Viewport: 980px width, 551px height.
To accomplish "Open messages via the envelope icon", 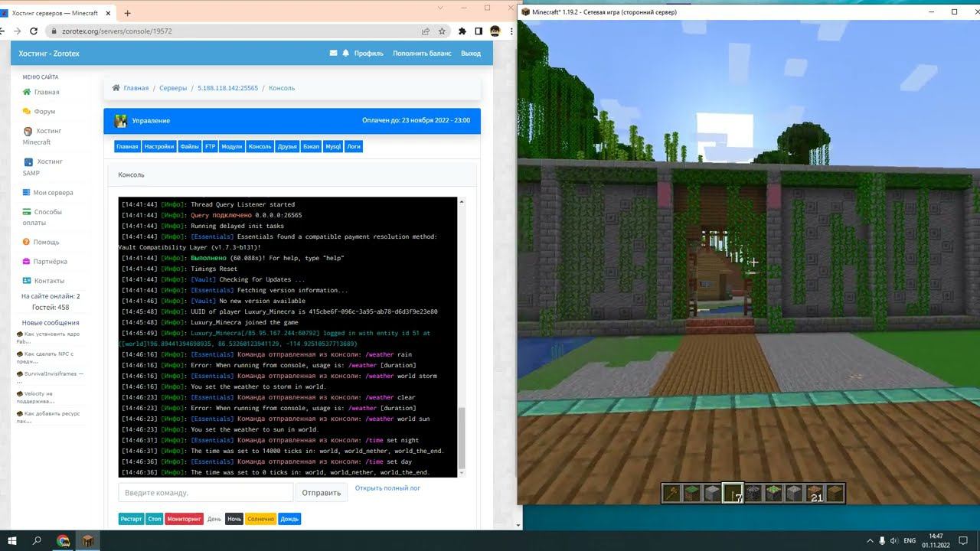I will pyautogui.click(x=333, y=54).
